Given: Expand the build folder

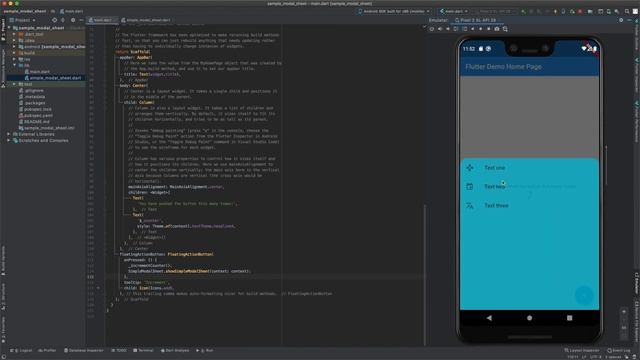Looking at the screenshot, I should [x=15, y=53].
